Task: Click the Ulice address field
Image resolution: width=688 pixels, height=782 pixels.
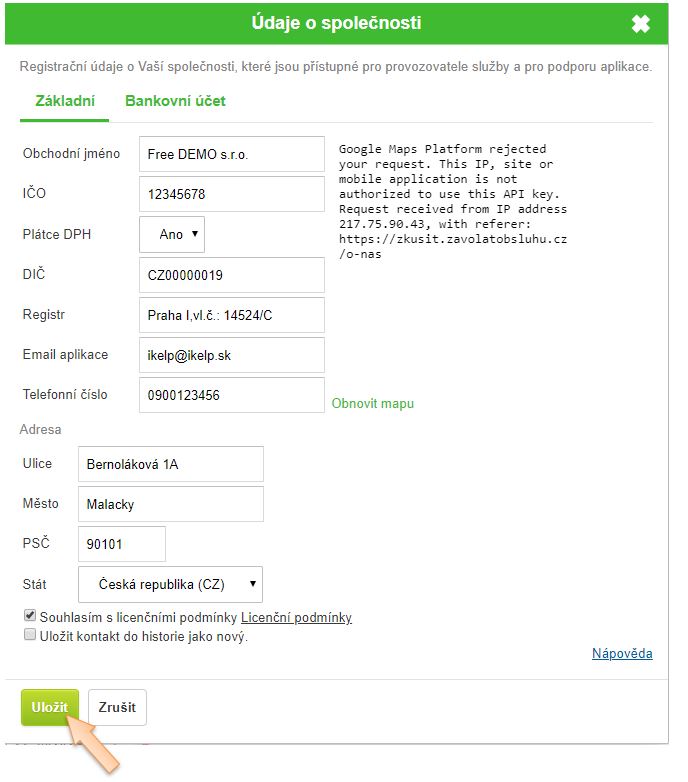Action: 170,464
